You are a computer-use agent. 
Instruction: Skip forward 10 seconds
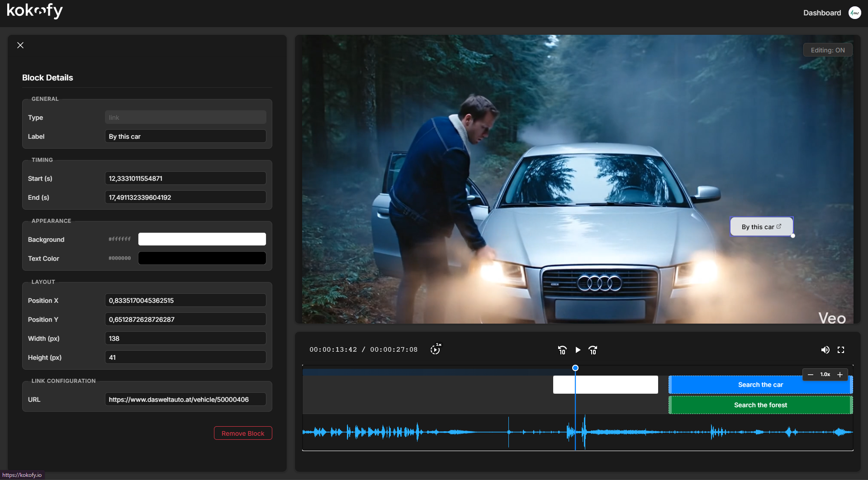click(x=593, y=350)
